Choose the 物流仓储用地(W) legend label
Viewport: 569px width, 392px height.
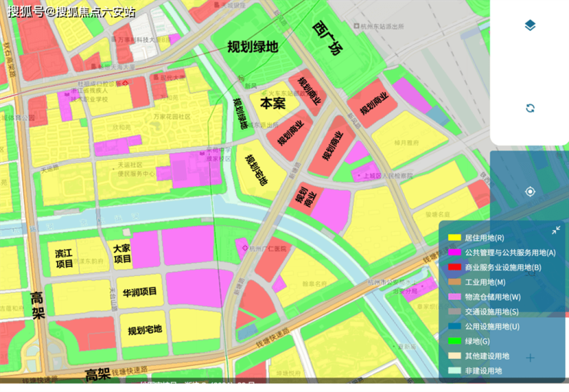(x=492, y=297)
